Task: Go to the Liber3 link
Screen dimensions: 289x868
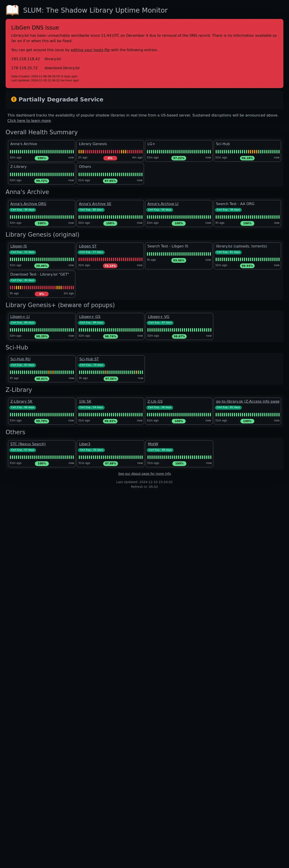Action: 84,444
